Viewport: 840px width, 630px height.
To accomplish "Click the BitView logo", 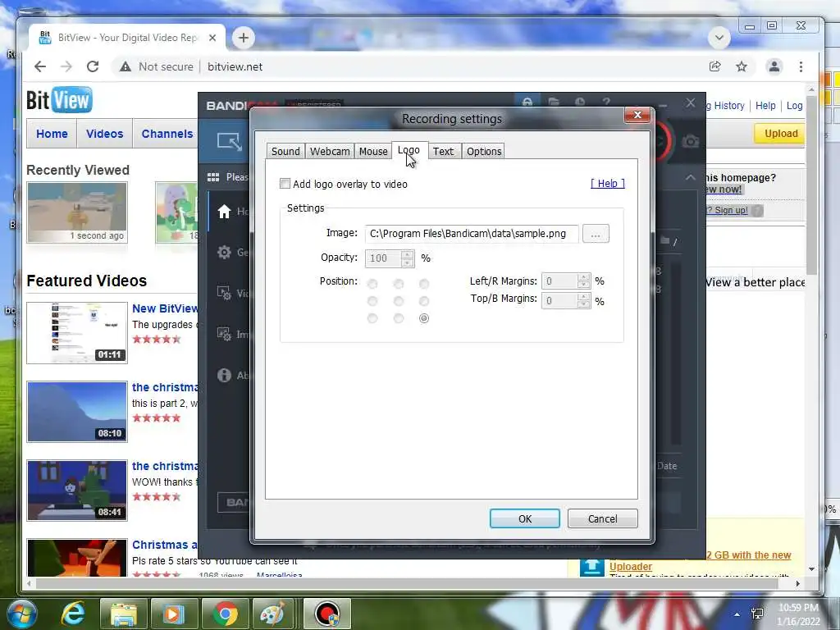I will pyautogui.click(x=59, y=99).
